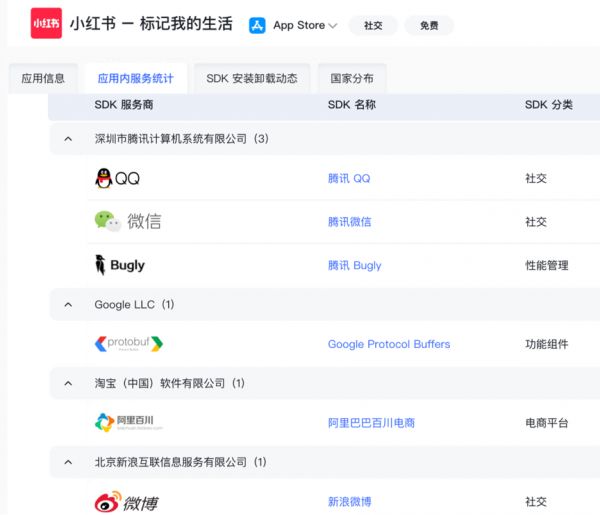Click the 小红书 app icon
The image size is (600, 515).
(45, 22)
